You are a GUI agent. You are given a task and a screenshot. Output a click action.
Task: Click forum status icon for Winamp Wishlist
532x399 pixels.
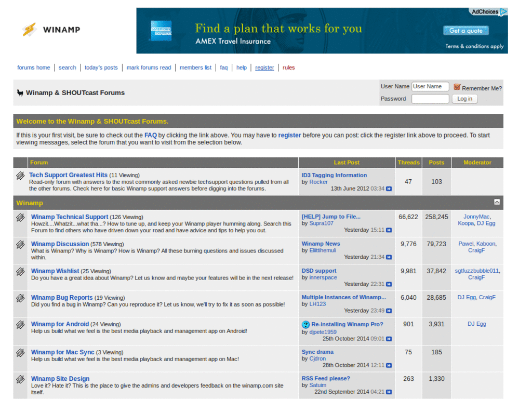20,271
